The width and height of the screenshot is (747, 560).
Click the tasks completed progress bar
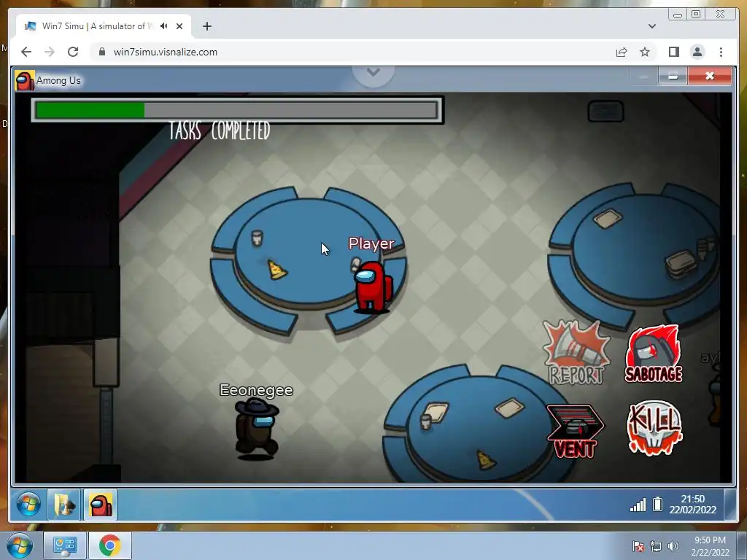(237, 110)
